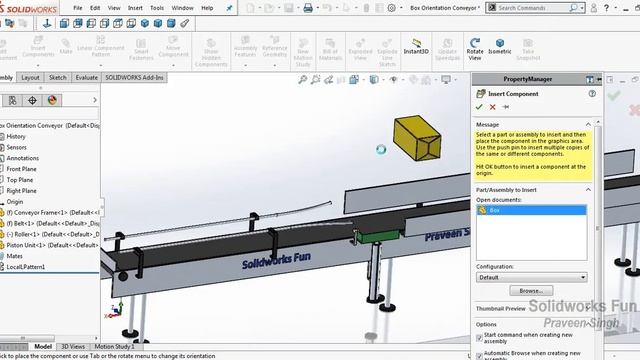Screen dimensions: 640x360
Task: Click in the Search Commands field
Action: tap(532, 8)
